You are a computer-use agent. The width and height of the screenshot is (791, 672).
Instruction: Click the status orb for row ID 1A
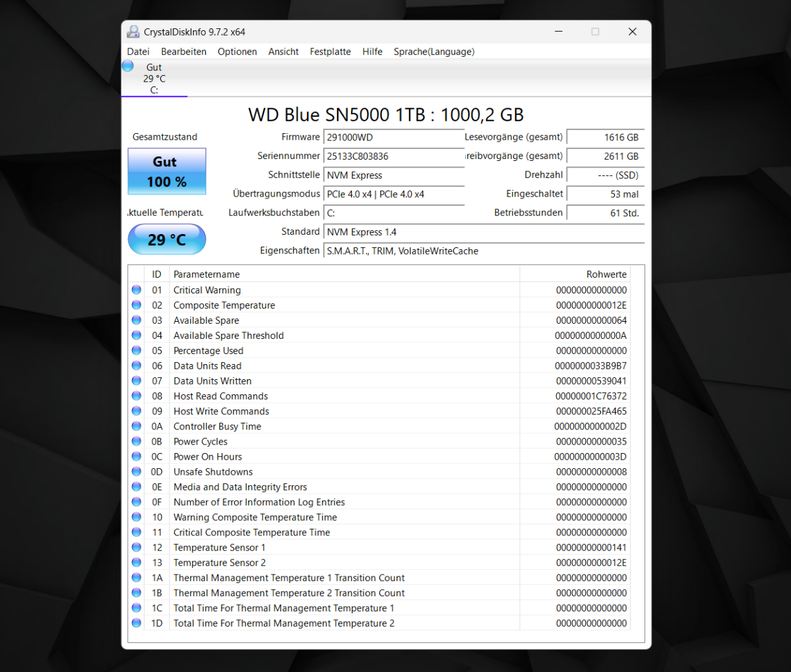click(x=136, y=577)
